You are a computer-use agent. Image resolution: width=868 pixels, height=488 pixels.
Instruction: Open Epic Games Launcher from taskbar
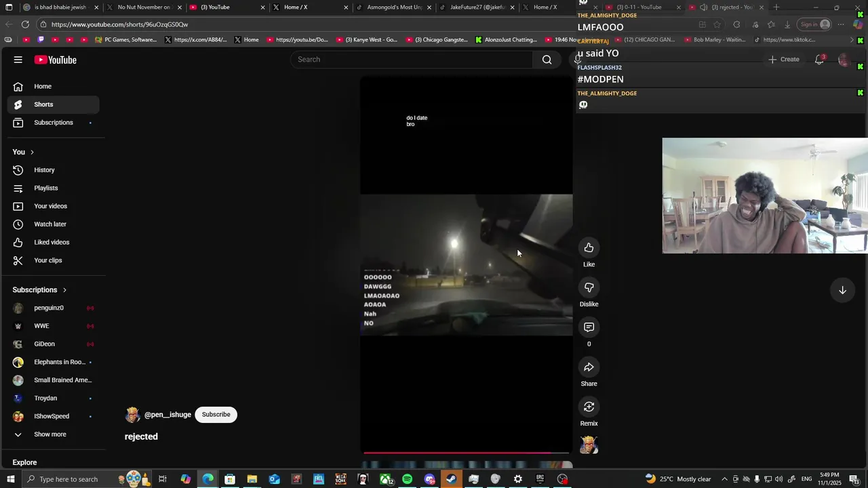click(540, 479)
